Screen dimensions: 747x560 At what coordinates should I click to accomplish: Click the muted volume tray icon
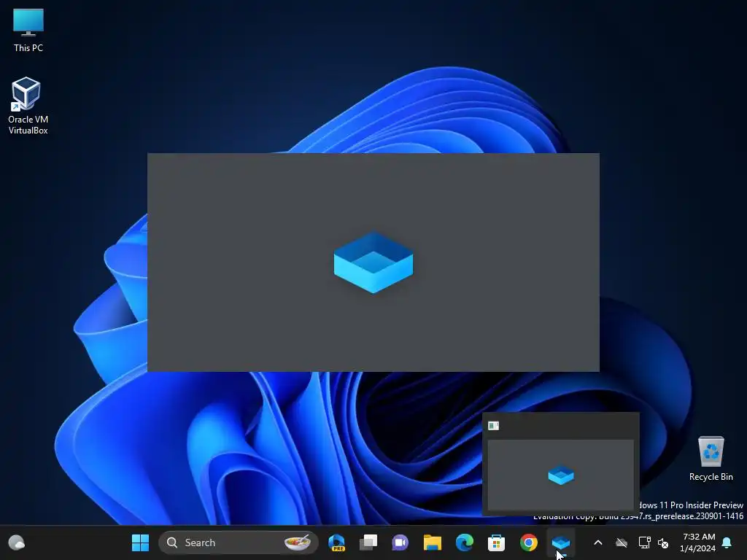663,542
